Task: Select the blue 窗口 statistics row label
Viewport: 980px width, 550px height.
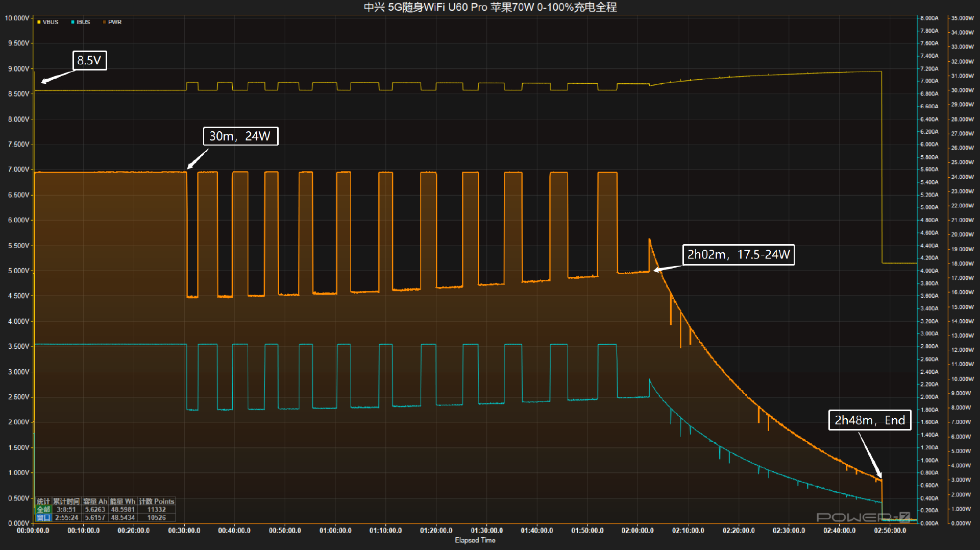Action: tap(43, 517)
